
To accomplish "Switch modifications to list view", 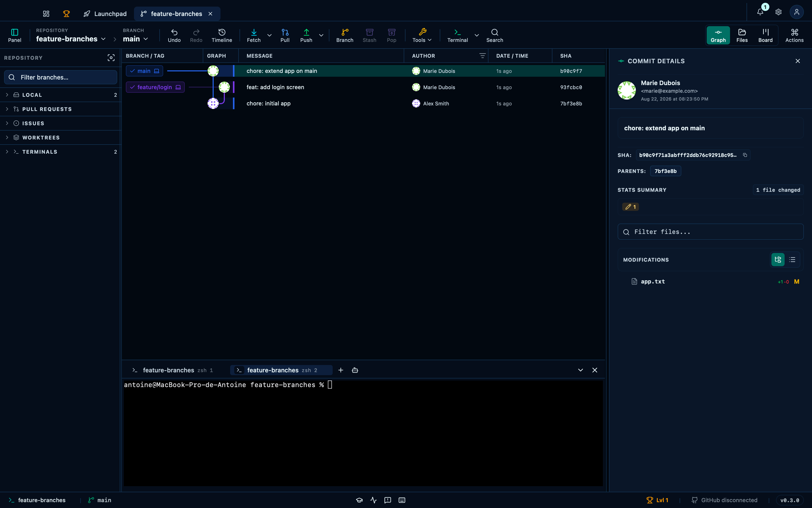I will (792, 260).
